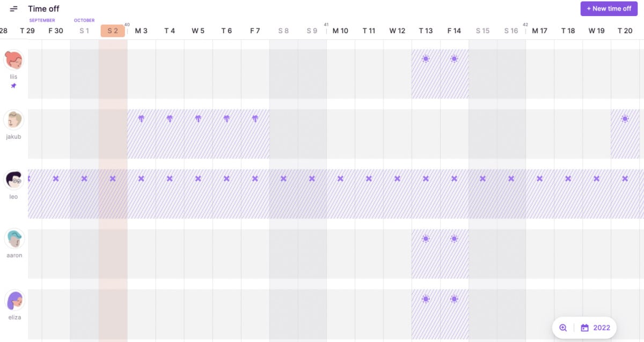The width and height of the screenshot is (644, 342).
Task: Click the zoom magnifier icon near 2022
Action: pyautogui.click(x=563, y=328)
